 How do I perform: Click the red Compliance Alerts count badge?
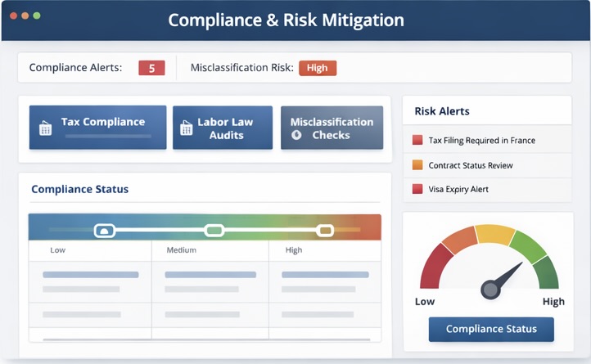[x=151, y=68]
